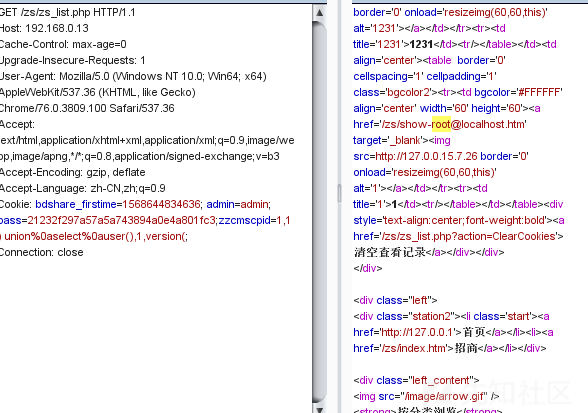Click the Accept-Language: zh-CN header
This screenshot has width=588, height=413.
pyautogui.click(x=82, y=188)
